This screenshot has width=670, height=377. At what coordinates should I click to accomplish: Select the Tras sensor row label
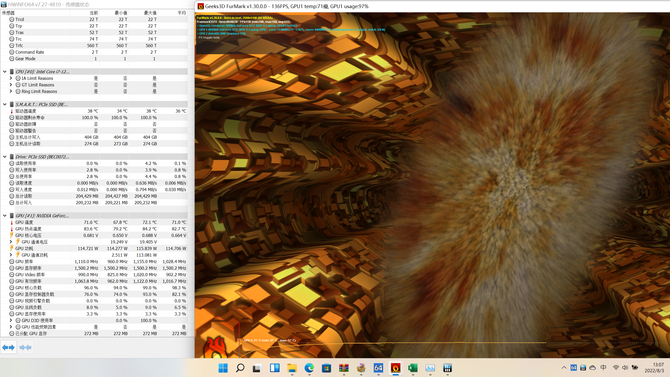(20, 32)
